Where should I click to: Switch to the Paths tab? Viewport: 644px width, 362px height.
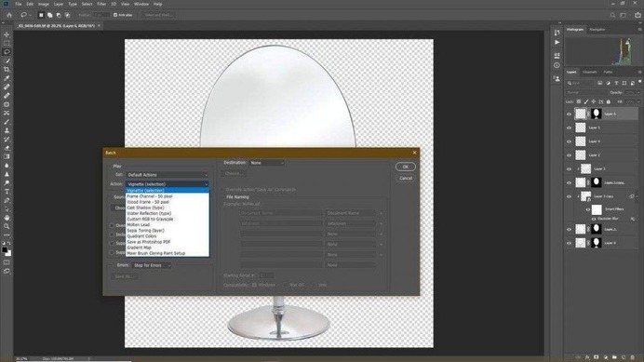click(609, 72)
